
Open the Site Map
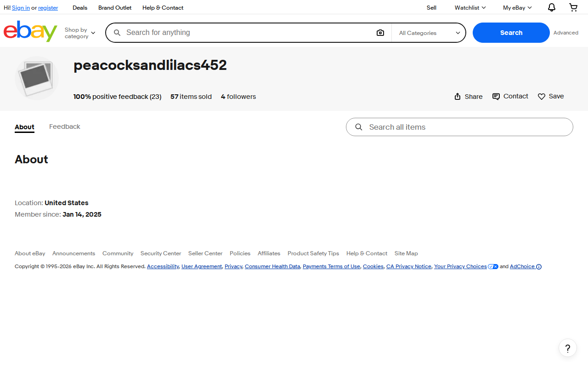pos(406,253)
